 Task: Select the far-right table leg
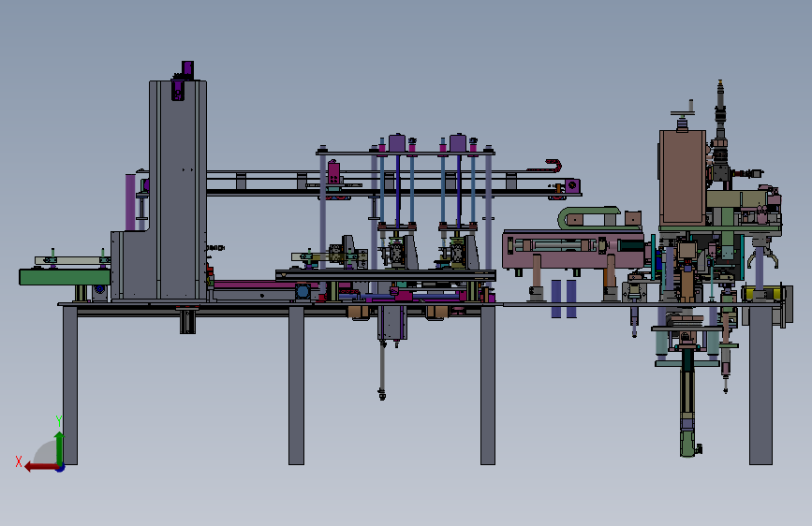760,386
